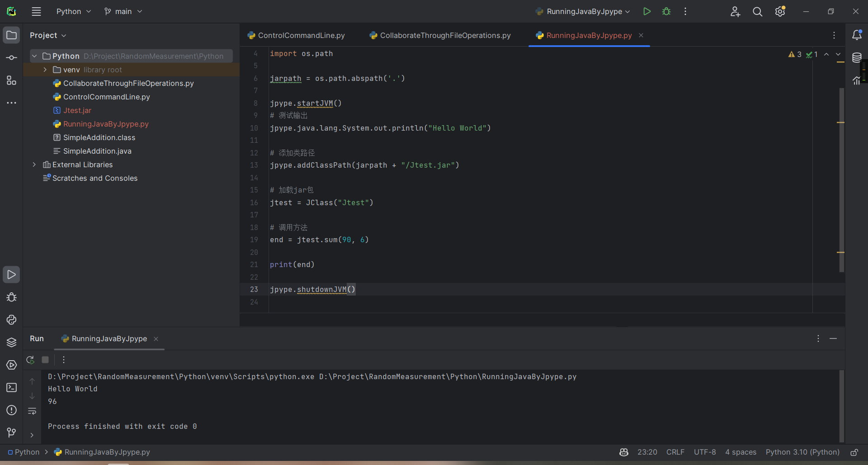Open the main git branch dropdown
This screenshot has width=868, height=465.
(123, 12)
